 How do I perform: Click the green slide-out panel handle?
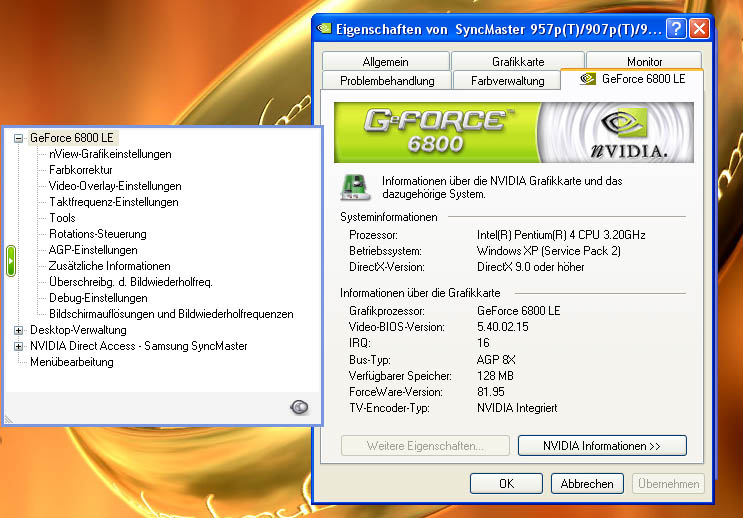[x=11, y=261]
